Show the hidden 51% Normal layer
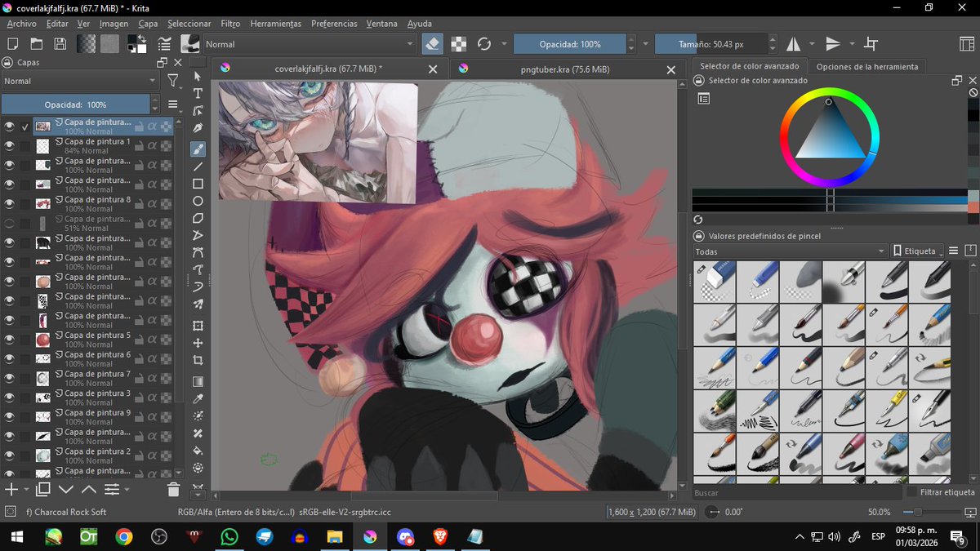 pyautogui.click(x=9, y=223)
